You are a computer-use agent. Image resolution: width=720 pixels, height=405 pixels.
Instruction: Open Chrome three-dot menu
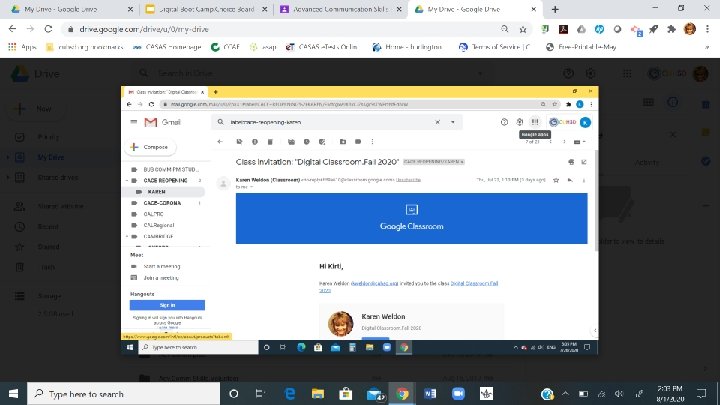pos(708,29)
